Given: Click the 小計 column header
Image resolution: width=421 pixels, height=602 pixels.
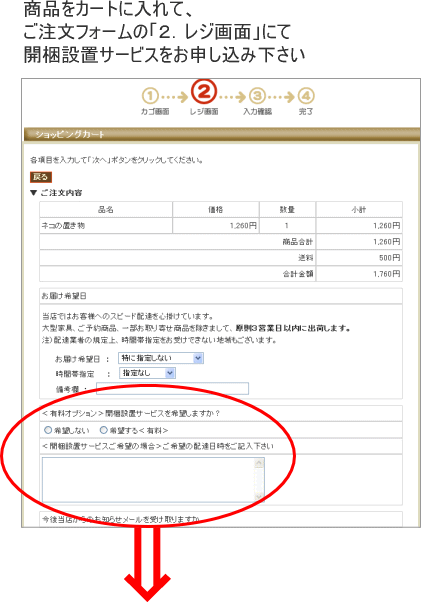Looking at the screenshot, I should (x=359, y=209).
